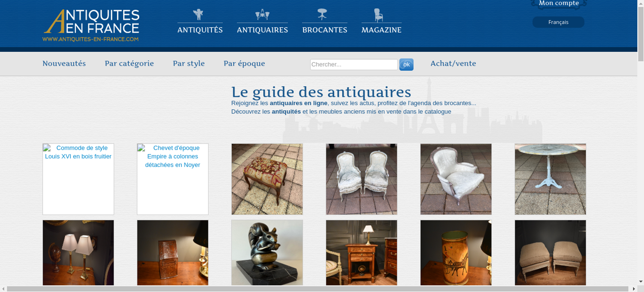Image resolution: width=644 pixels, height=292 pixels.
Task: Click the armchair icon above Magazine
Action: click(378, 15)
